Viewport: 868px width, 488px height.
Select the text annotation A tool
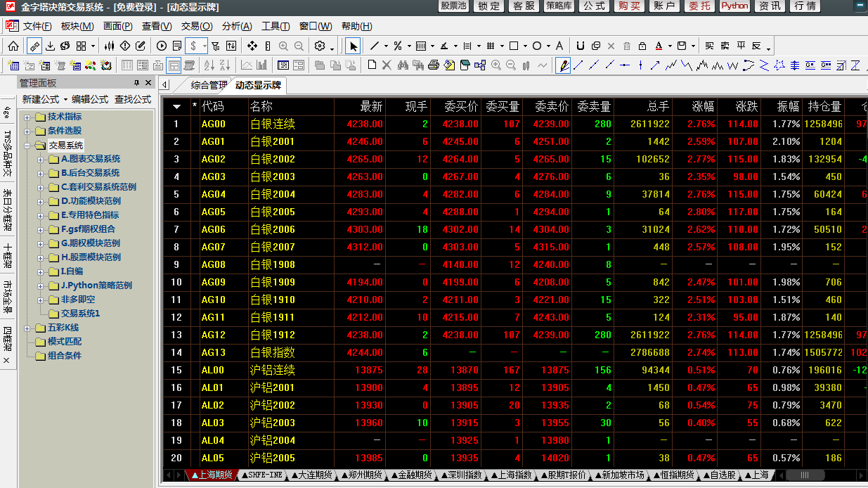(559, 46)
